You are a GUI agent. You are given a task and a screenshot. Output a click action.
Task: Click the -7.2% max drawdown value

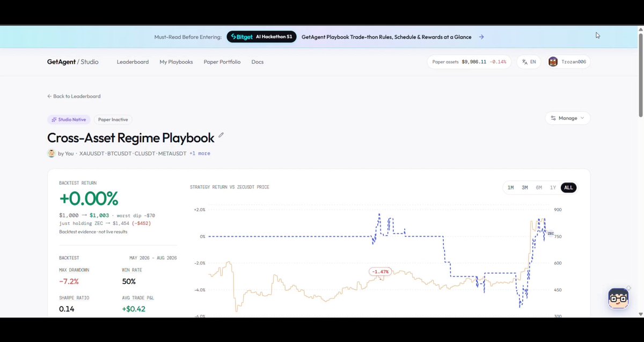click(x=69, y=281)
